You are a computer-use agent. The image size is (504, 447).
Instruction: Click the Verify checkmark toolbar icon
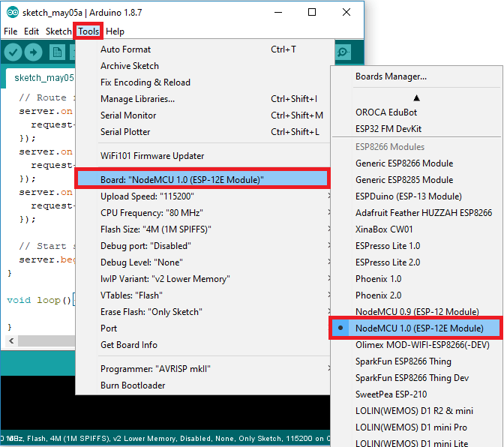pyautogui.click(x=13, y=52)
